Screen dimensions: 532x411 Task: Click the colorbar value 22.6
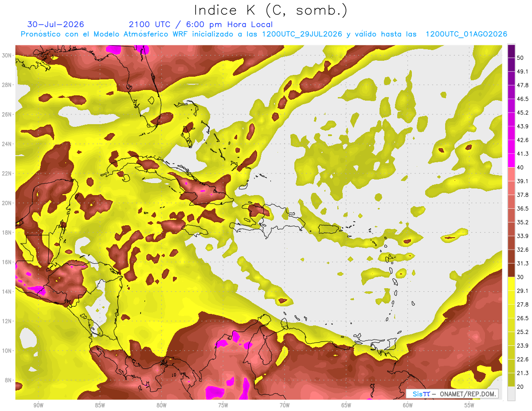tap(523, 359)
